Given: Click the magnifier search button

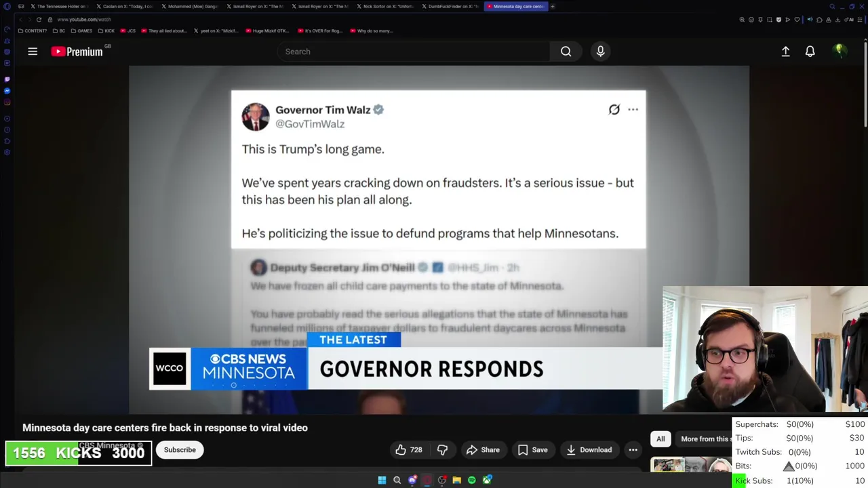Looking at the screenshot, I should (566, 52).
